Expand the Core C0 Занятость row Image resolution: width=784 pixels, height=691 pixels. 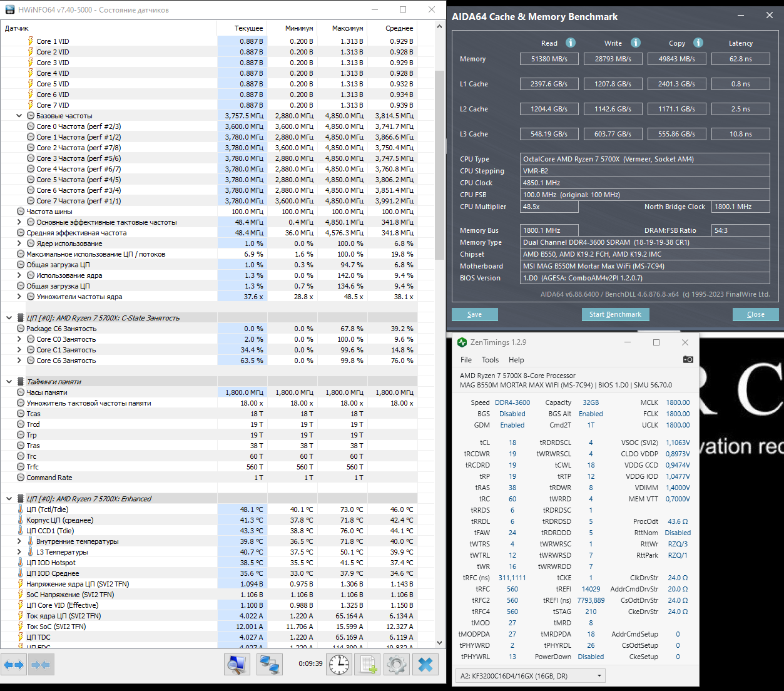point(19,339)
